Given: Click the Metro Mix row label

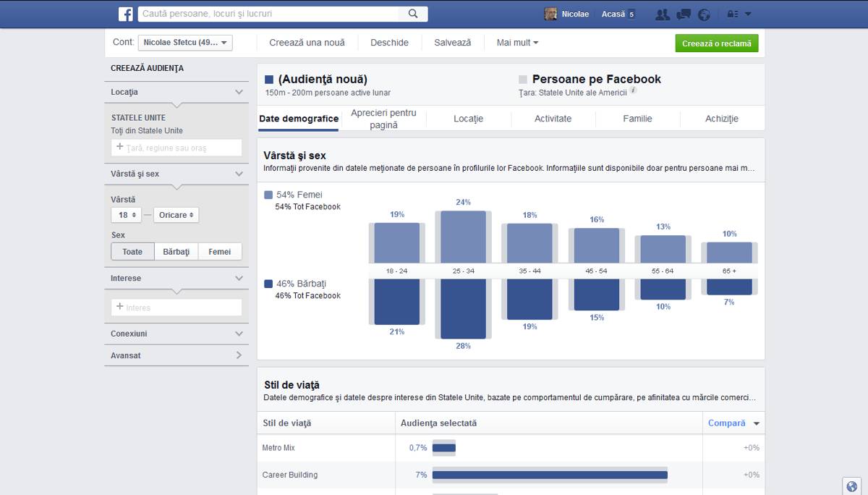Looking at the screenshot, I should pos(278,448).
